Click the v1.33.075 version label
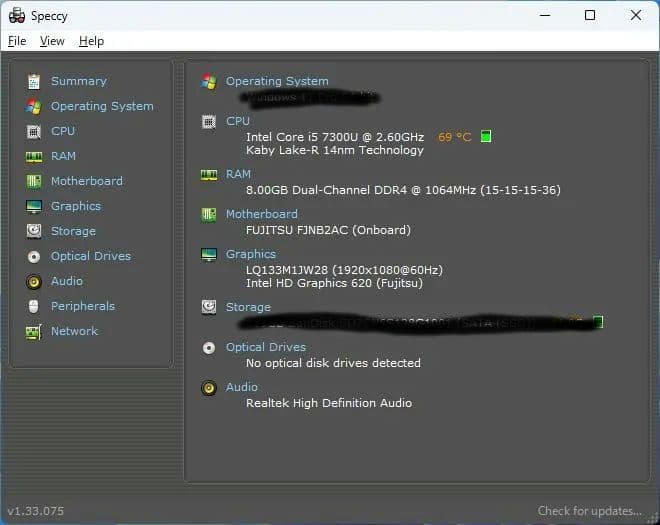Viewport: 660px width, 525px height. click(x=36, y=511)
